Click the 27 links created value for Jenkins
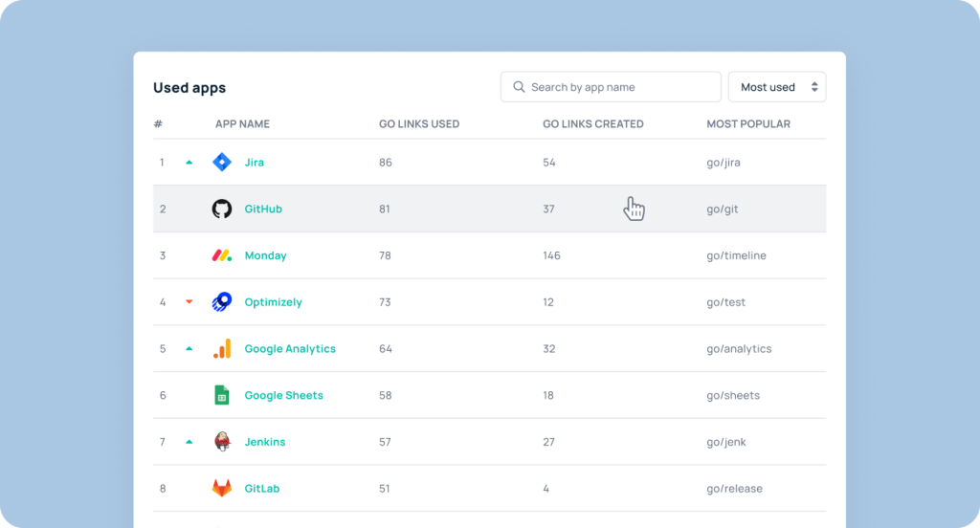 548,442
